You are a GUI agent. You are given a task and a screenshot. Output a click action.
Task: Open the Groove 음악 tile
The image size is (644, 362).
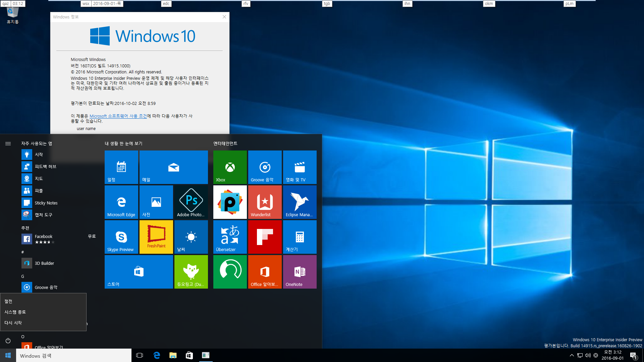point(265,167)
